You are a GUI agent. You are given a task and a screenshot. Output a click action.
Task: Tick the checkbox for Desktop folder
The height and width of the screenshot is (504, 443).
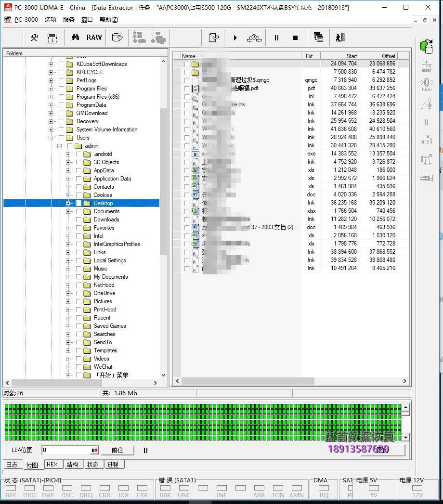point(78,203)
